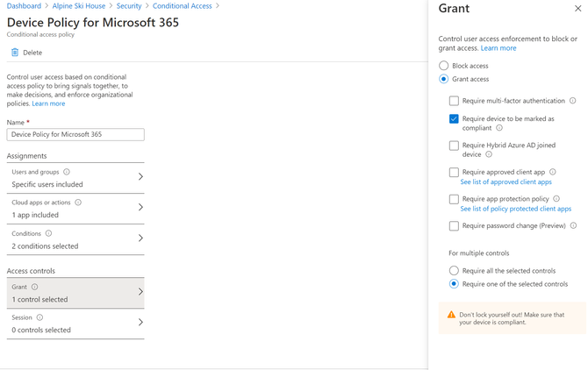Click the Don't lock yourself out warning message
The image size is (588, 370).
coord(512,318)
